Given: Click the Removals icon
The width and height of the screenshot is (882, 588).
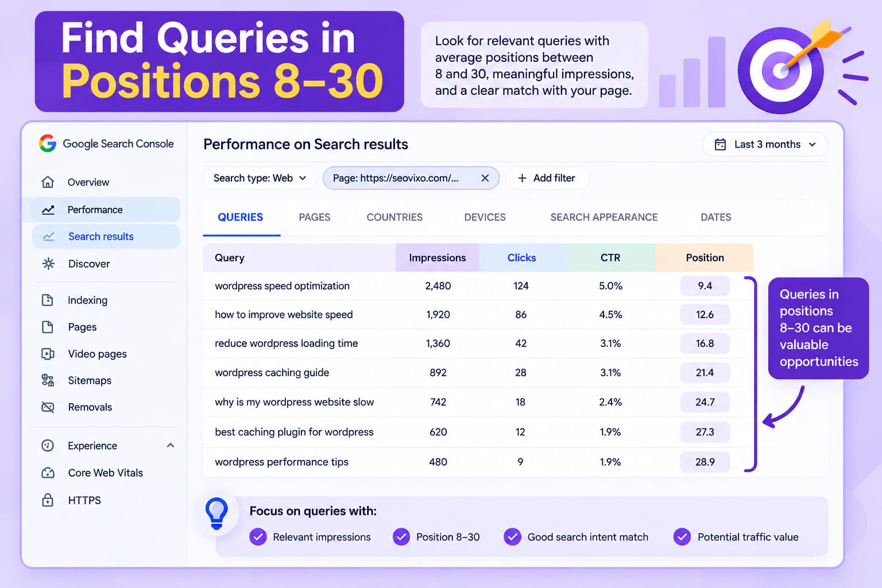Looking at the screenshot, I should coord(48,407).
